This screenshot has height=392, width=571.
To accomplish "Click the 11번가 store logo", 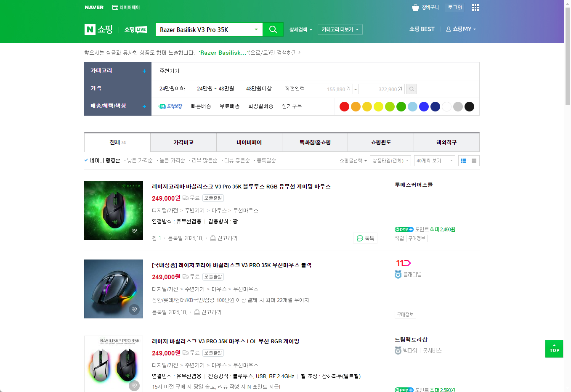I will click(x=403, y=263).
